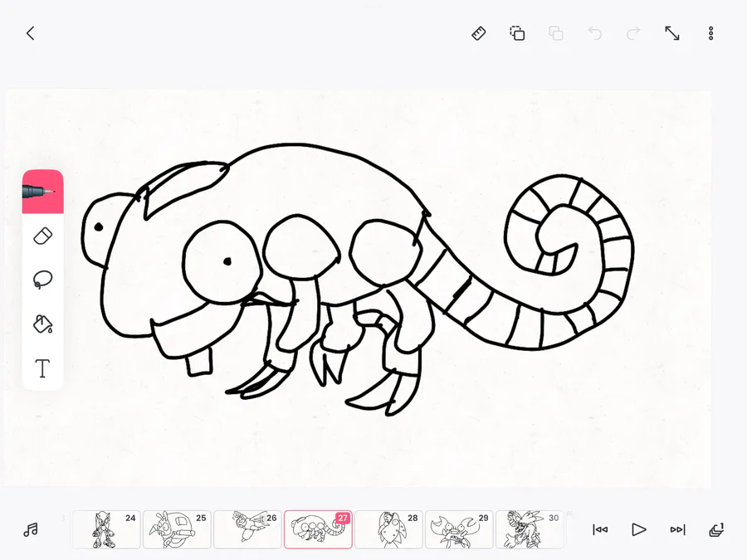This screenshot has height=560, width=747.
Task: Jump to the last frame
Action: point(677,529)
